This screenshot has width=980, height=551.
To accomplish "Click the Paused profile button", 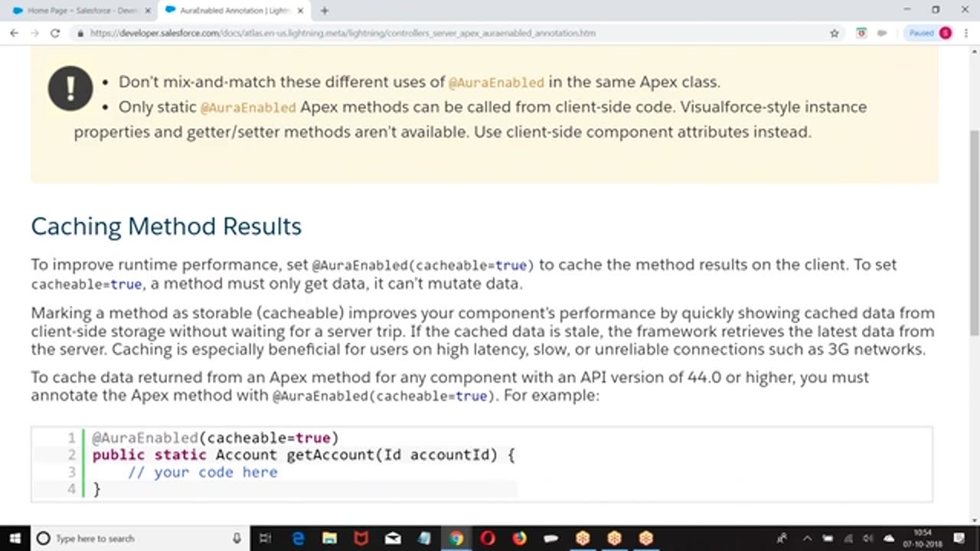I will (929, 33).
